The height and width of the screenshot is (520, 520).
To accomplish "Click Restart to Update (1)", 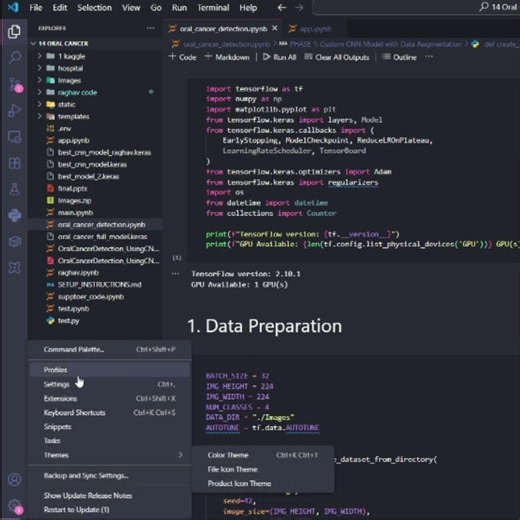I will point(110,510).
